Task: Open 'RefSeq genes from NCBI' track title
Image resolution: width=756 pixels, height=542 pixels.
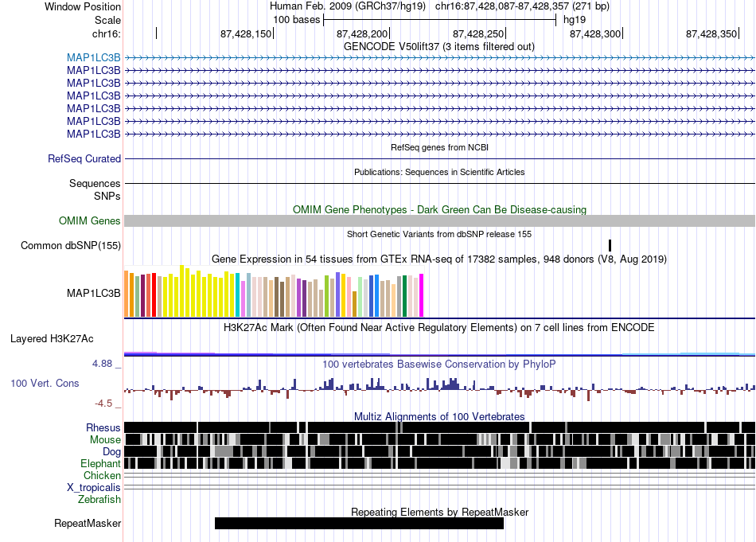Action: coord(439,147)
